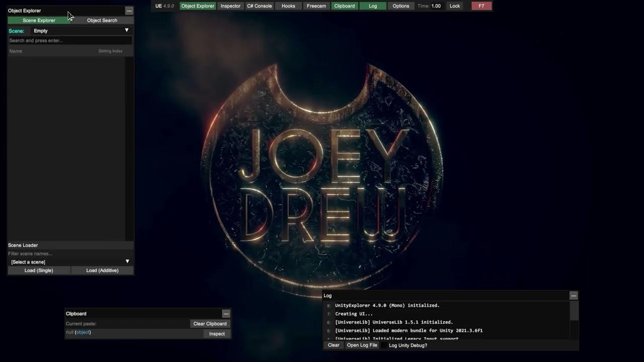The image size is (644, 362).
Task: Select the 'Creating UI...' log entry
Action: click(354, 314)
